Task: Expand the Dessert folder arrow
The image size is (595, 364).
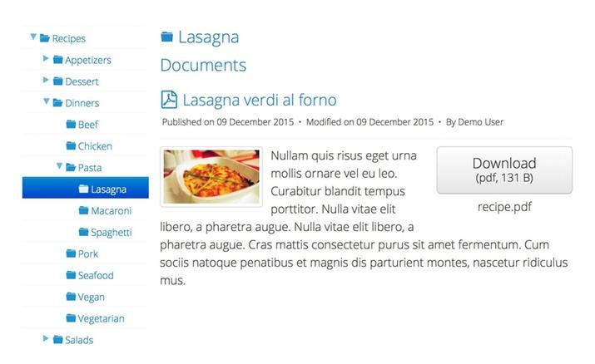Action: [46, 80]
